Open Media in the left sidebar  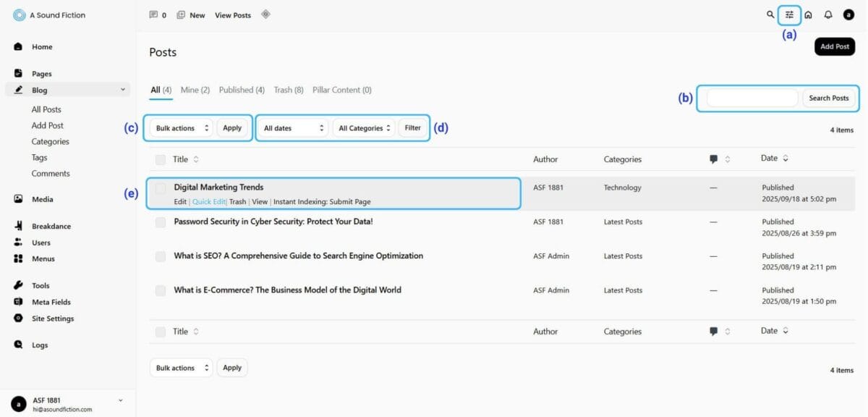point(42,199)
